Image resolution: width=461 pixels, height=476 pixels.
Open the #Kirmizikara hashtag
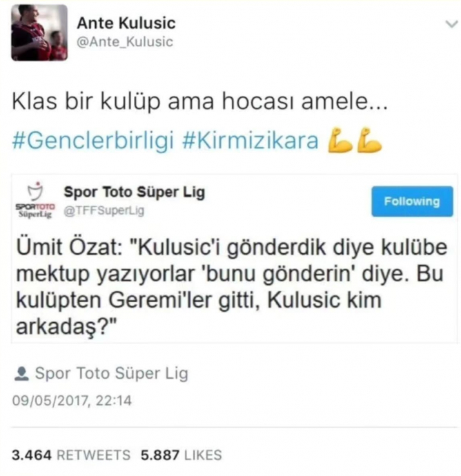pyautogui.click(x=251, y=141)
